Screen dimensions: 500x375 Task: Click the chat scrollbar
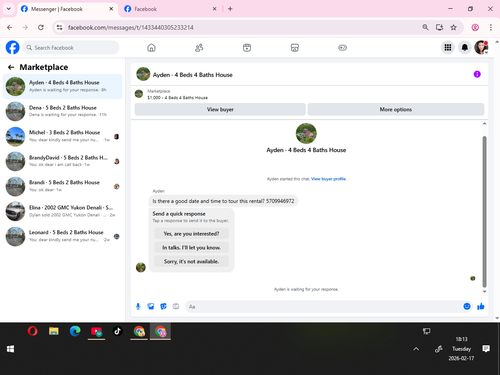click(484, 211)
